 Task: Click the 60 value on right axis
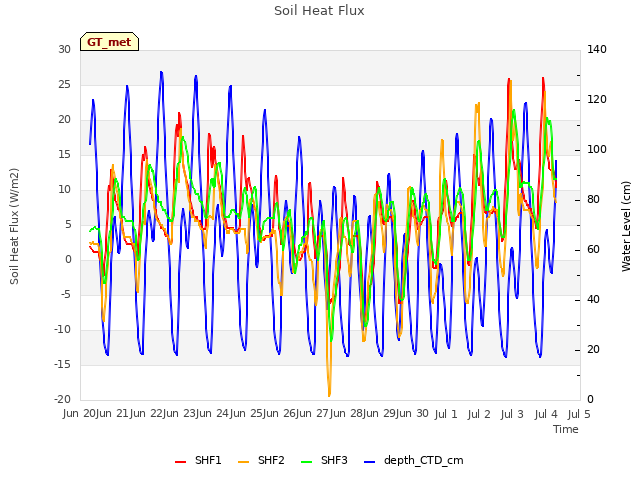593,249
